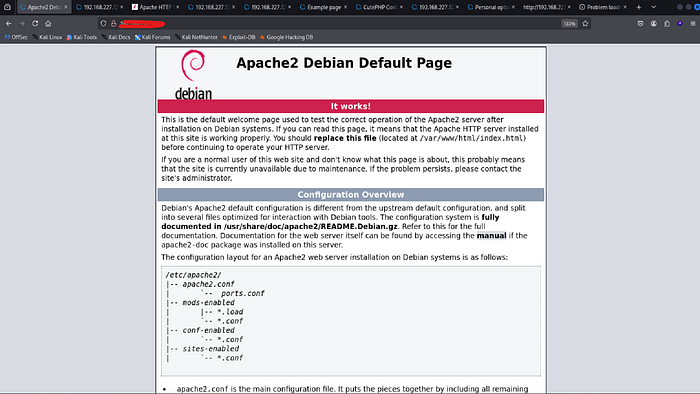This screenshot has height=394, width=700.
Task: Click the '/var/www/html/index.html' path text
Action: (x=471, y=138)
